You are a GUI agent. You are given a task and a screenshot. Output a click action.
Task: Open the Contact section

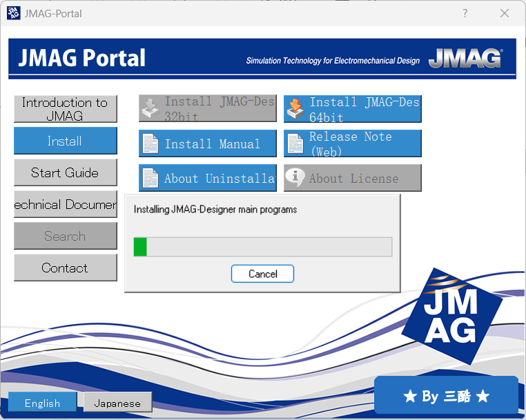pos(66,268)
